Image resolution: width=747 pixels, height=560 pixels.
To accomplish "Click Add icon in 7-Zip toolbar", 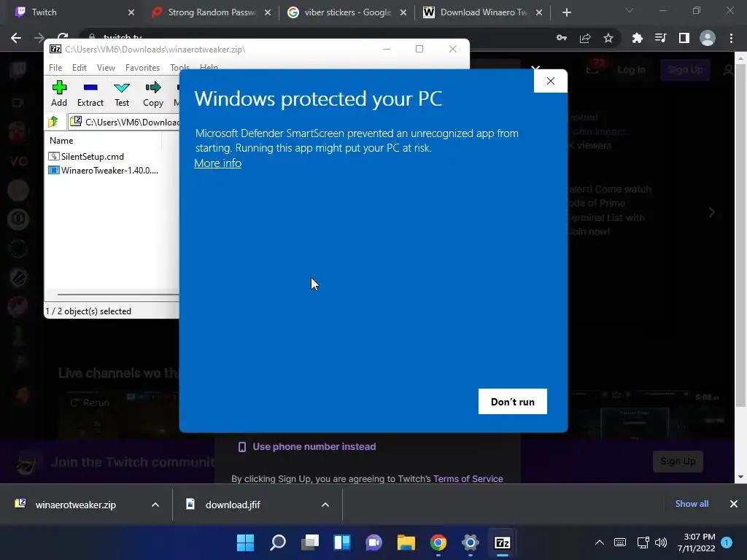I will coord(59,93).
